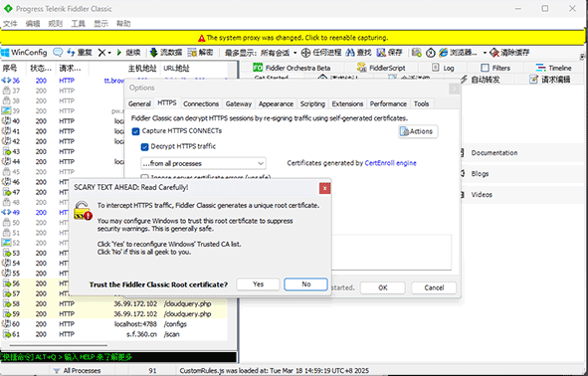Select the Connections tab in Options
This screenshot has height=376, width=588.
point(201,103)
